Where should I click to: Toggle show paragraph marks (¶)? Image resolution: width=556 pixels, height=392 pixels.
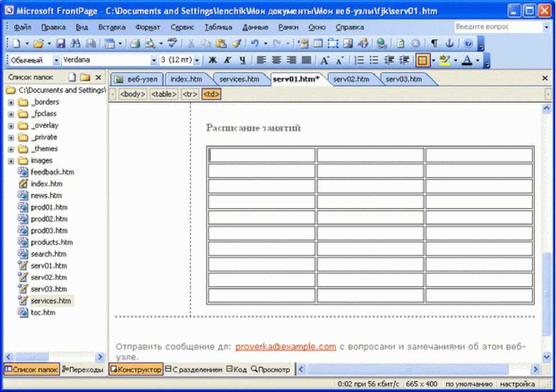(x=434, y=44)
